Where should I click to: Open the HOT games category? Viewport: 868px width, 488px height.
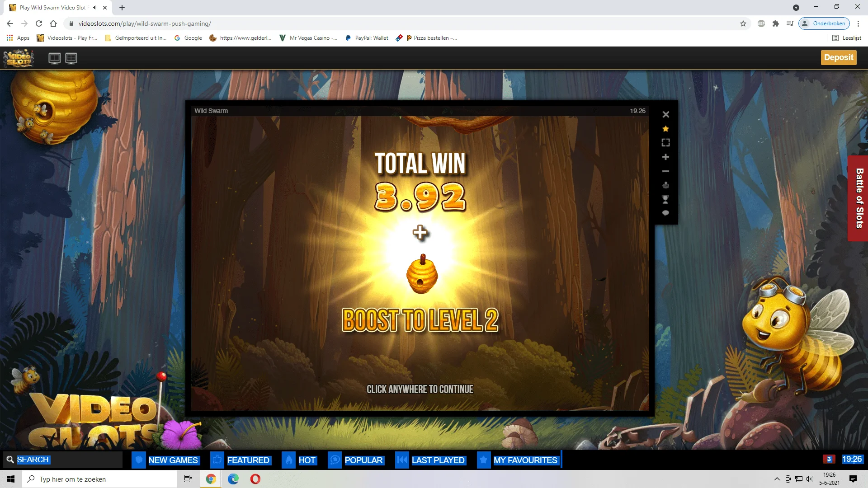[x=299, y=460]
